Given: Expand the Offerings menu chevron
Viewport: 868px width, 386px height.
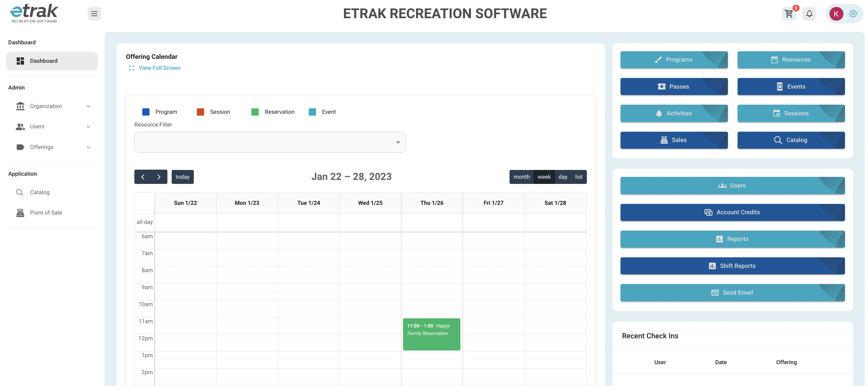Looking at the screenshot, I should (x=88, y=147).
